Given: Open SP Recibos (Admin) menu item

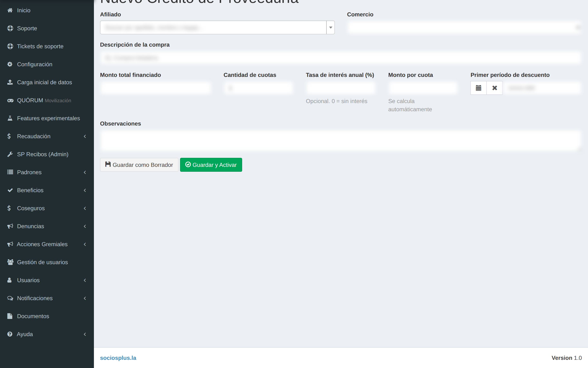Looking at the screenshot, I should pos(47,154).
